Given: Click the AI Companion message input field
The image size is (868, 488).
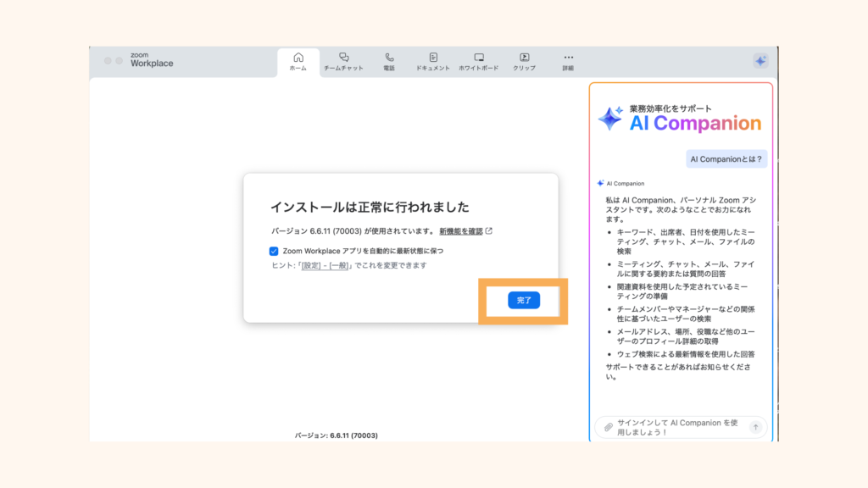Looking at the screenshot, I should pos(678,427).
